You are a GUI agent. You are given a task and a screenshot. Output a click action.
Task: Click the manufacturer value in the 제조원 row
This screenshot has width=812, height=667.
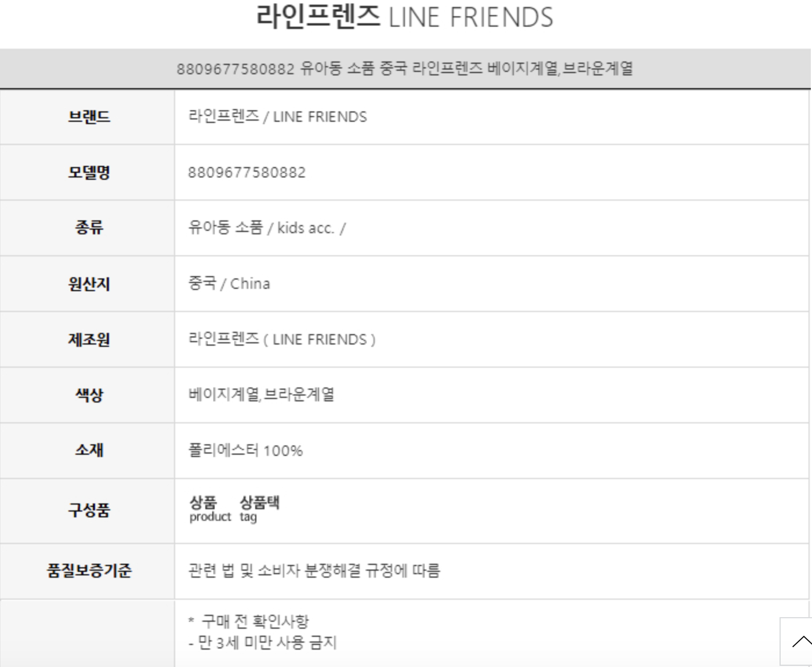pyautogui.click(x=282, y=339)
